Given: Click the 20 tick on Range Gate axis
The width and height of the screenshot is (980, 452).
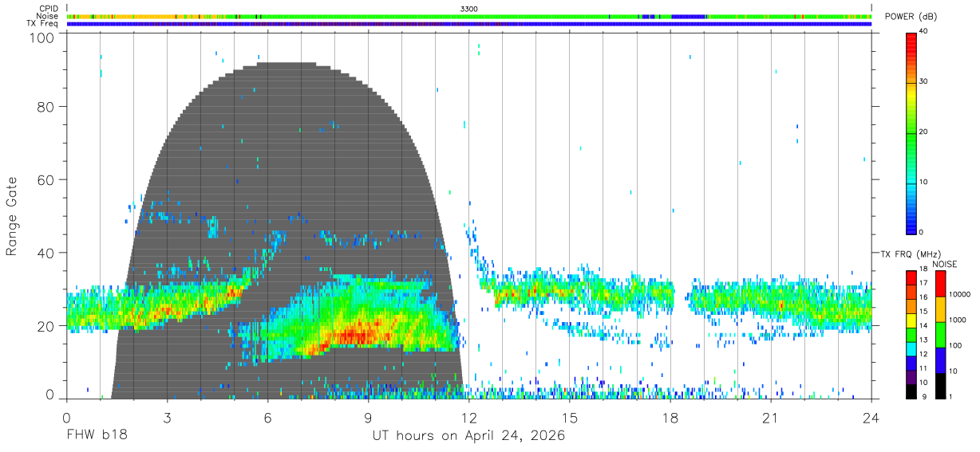Looking at the screenshot, I should click(x=46, y=326).
